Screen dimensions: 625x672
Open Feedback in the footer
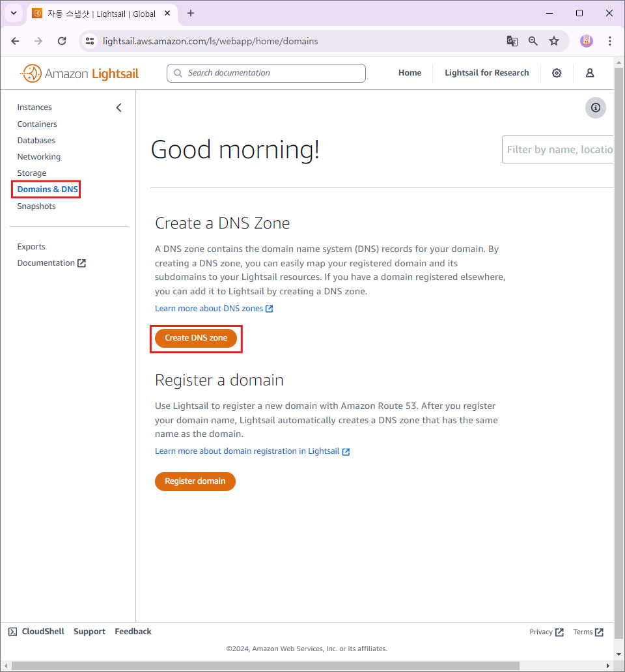click(133, 631)
